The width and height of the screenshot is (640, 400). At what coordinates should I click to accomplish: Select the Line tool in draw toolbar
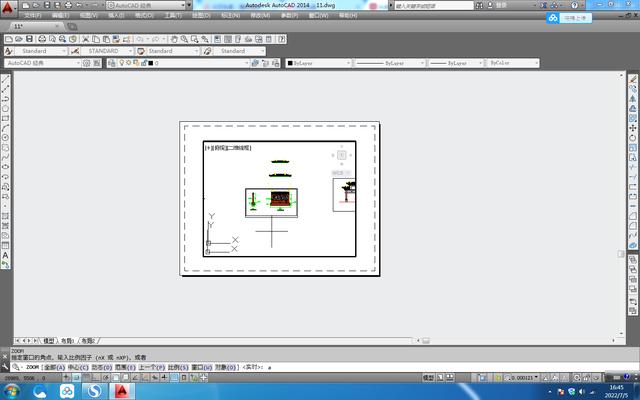tap(6, 82)
